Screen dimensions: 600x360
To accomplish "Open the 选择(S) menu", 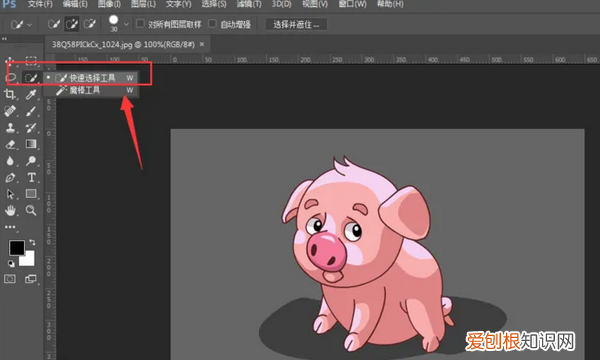I will (x=214, y=4).
